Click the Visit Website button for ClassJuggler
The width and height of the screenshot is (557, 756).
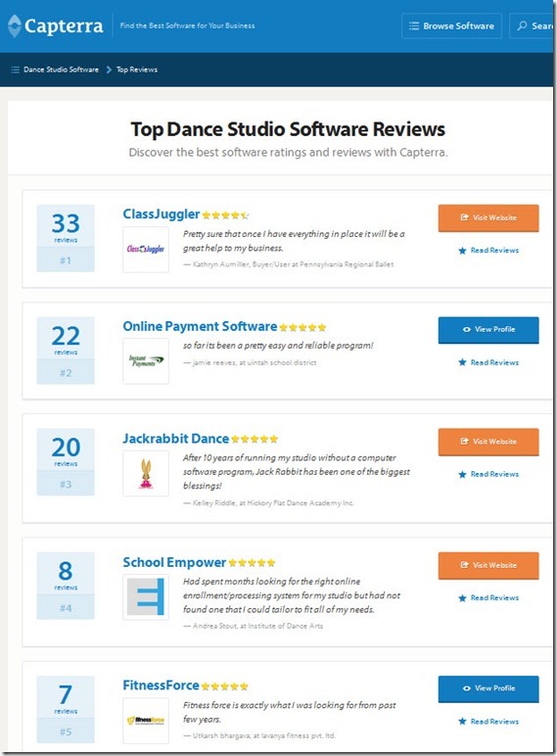point(488,218)
